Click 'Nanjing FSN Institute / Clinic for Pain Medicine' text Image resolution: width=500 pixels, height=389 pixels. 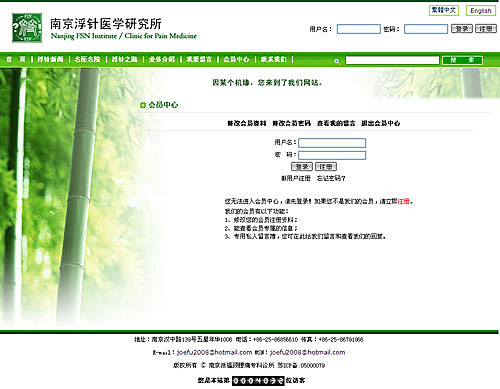(124, 36)
